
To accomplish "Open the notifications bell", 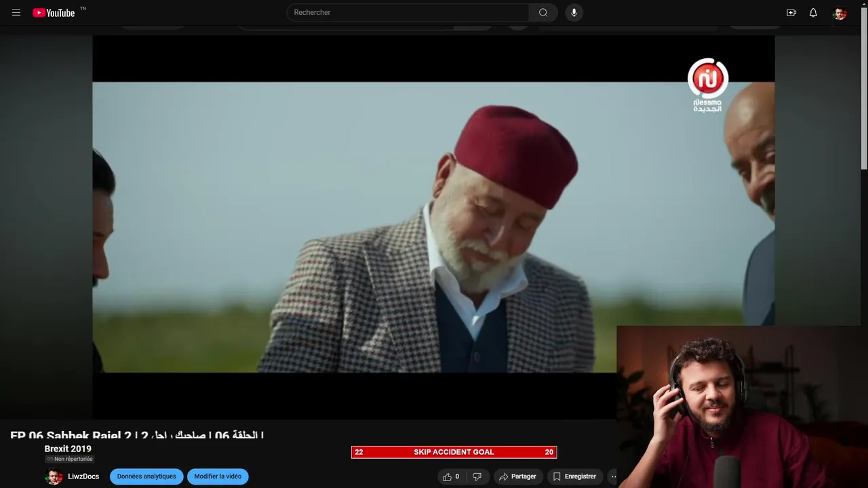I will pyautogui.click(x=813, y=13).
